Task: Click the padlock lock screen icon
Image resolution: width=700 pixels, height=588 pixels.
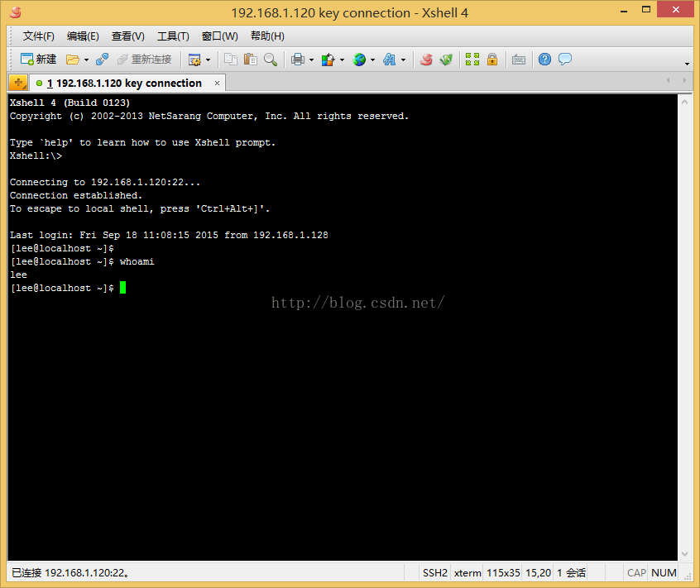Action: coord(492,60)
